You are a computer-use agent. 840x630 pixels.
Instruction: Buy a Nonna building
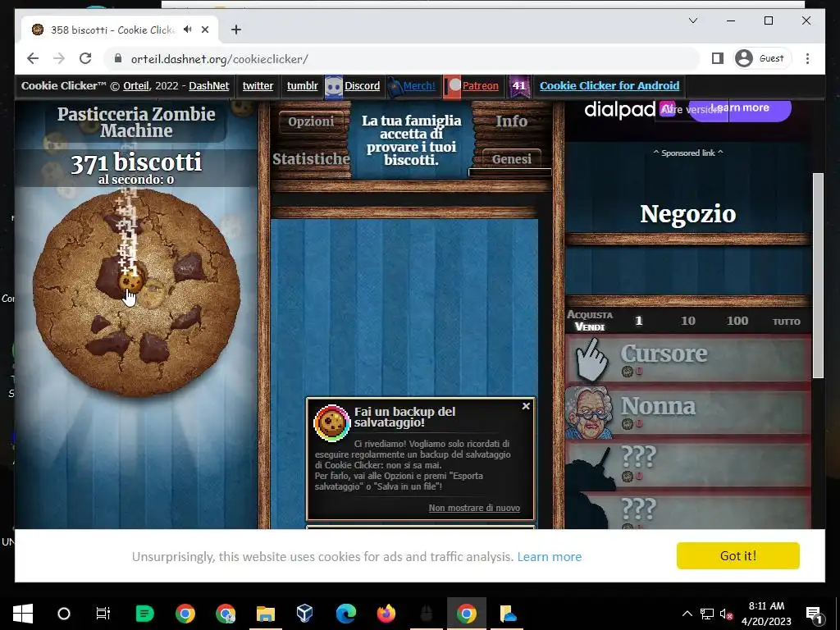coord(688,412)
